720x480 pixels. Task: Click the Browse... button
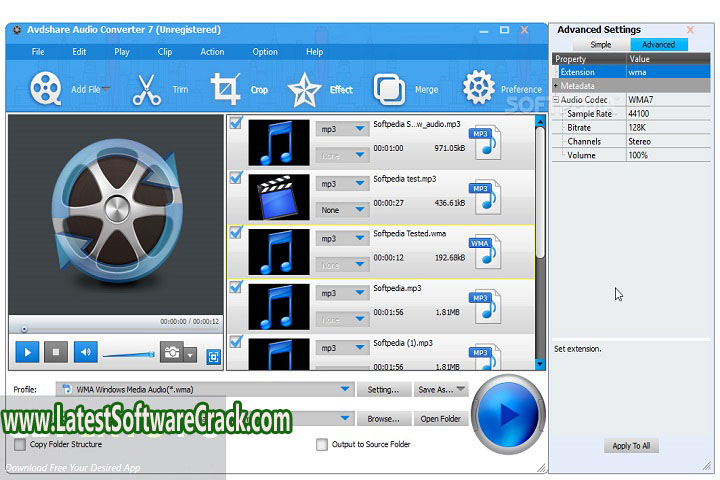coord(383,418)
